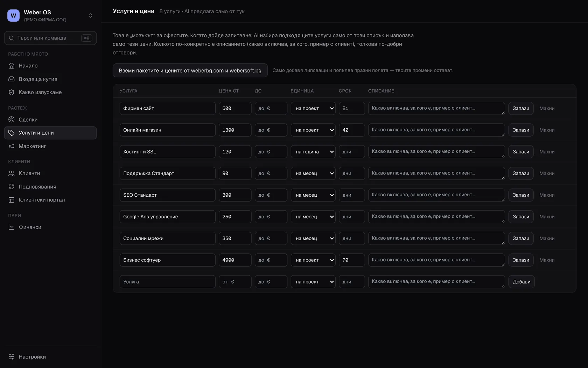The image size is (588, 368).
Task: Import packages from weberbg.com and webersoft.bg
Action: click(x=190, y=70)
